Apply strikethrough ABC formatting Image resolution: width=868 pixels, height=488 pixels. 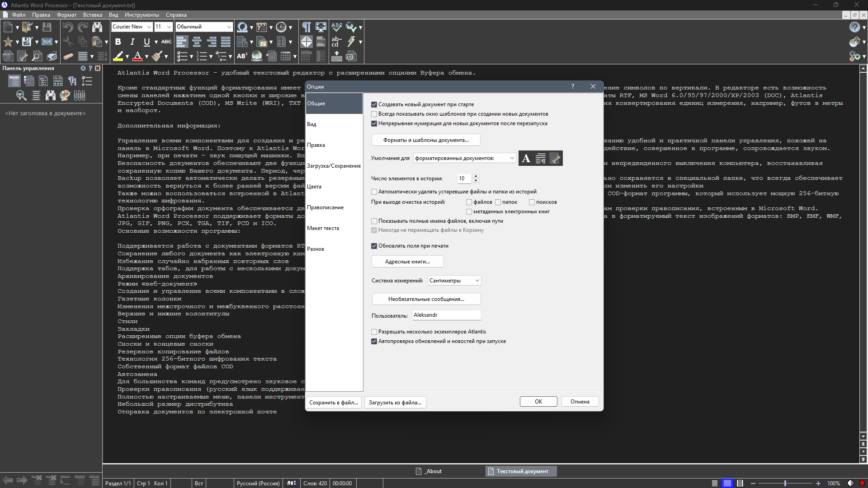166,42
